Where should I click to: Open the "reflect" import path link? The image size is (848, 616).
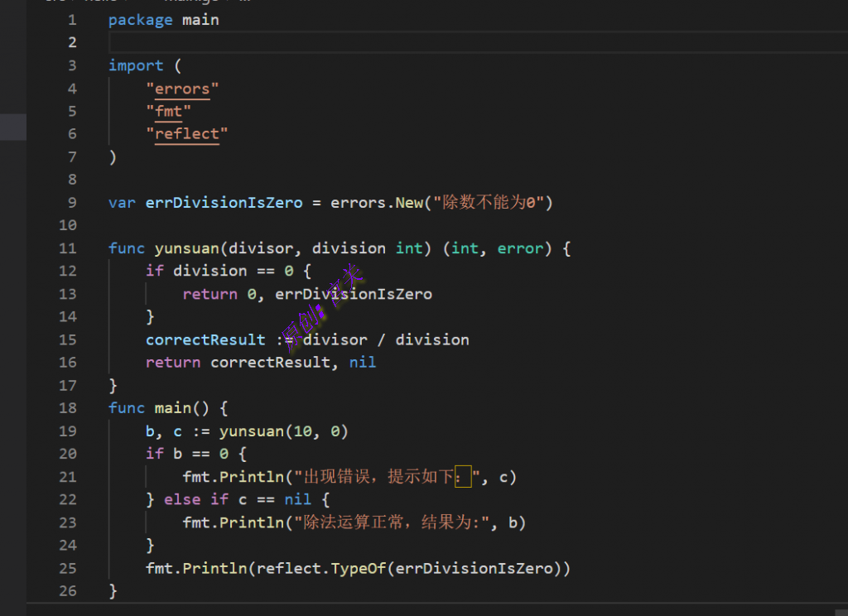click(x=187, y=134)
